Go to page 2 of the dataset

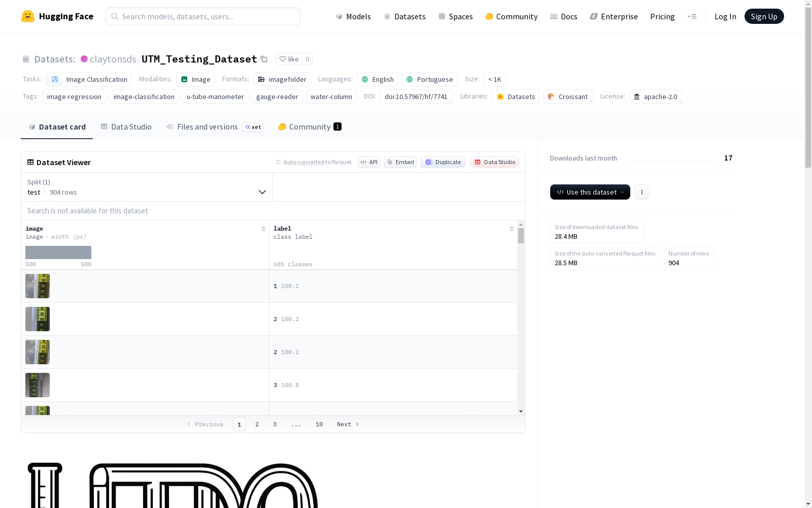coord(257,424)
